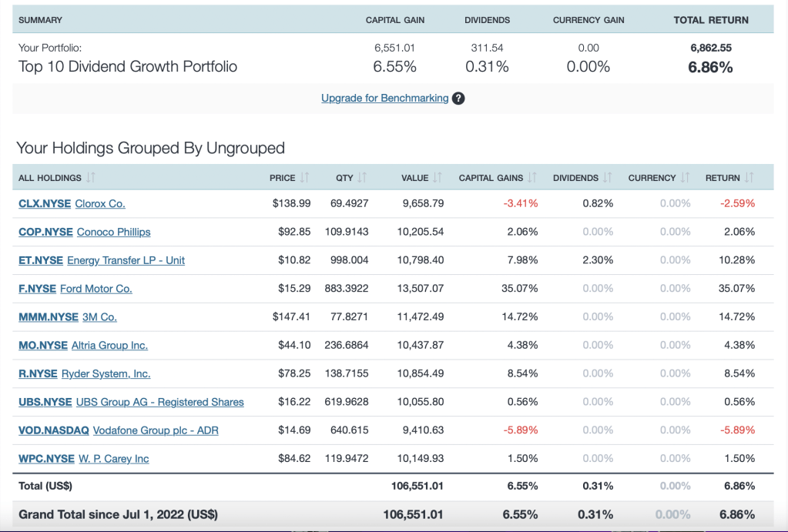Image resolution: width=788 pixels, height=532 pixels.
Task: Click the VOD.NASDAQ ticker link
Action: point(54,430)
